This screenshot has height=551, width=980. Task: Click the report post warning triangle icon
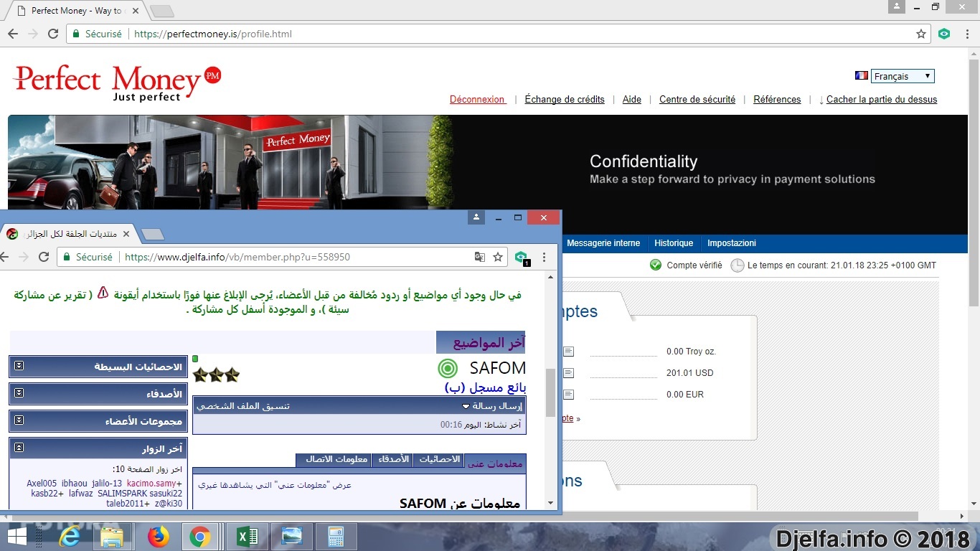pyautogui.click(x=103, y=293)
